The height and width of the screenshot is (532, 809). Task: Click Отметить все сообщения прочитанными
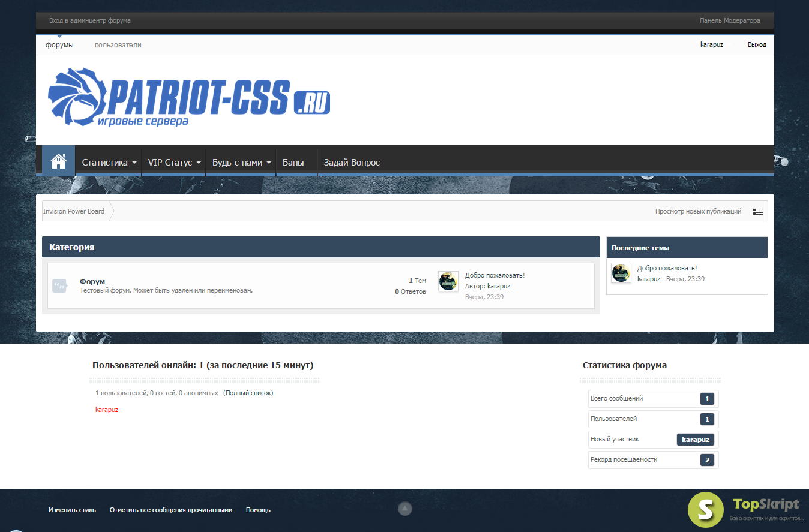171,510
